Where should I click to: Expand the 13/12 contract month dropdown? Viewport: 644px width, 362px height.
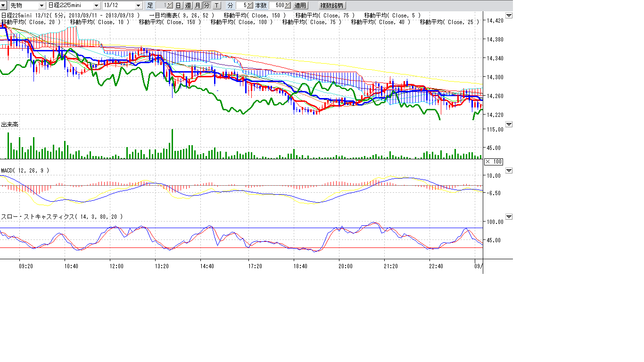click(x=138, y=6)
